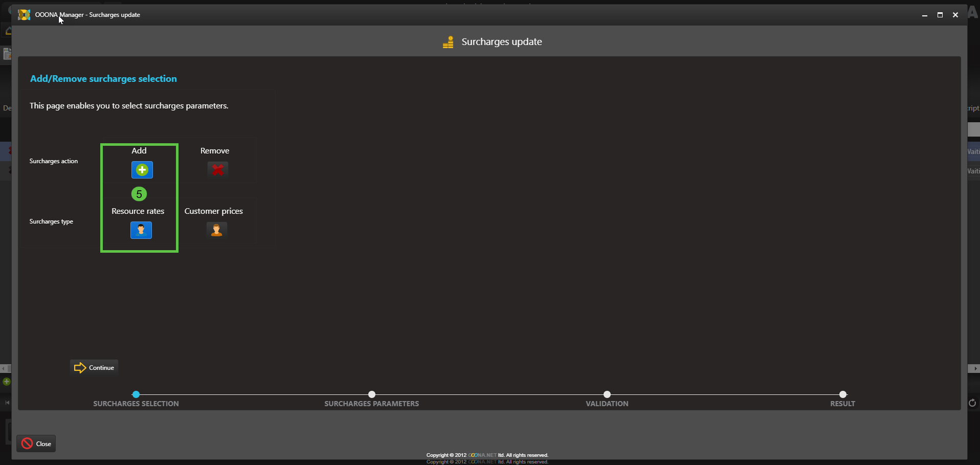Minimize the Surcharges update window
This screenshot has width=980, height=465.
[x=924, y=15]
